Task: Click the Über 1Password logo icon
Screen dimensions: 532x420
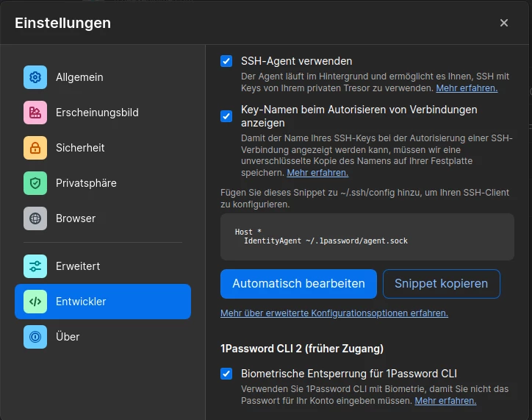Action: 35,337
